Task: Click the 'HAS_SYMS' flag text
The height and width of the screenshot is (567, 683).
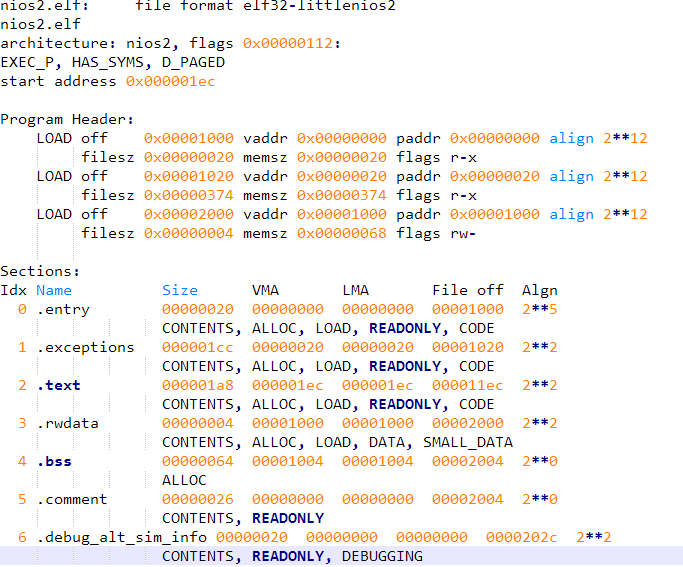Action: (107, 62)
